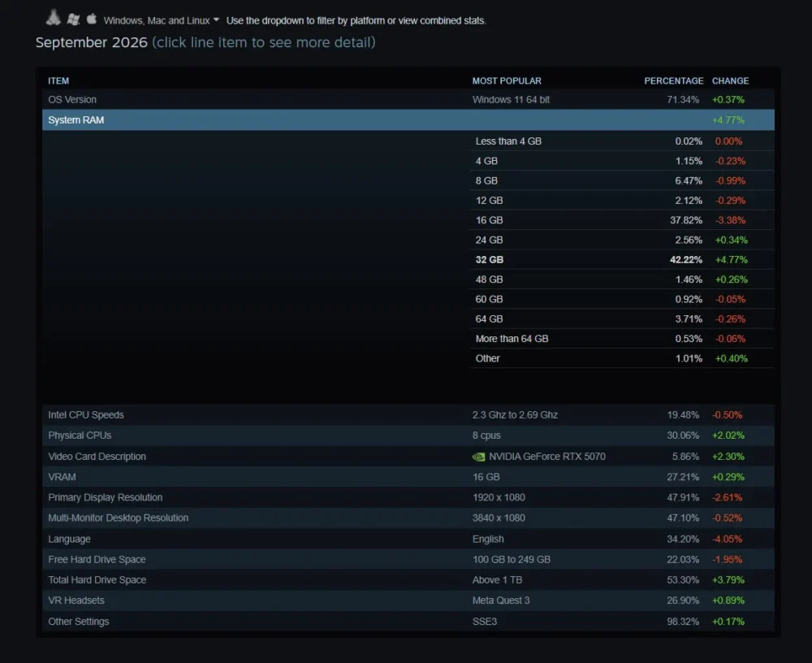This screenshot has width=812, height=663.
Task: Expand the OS Version row
Action: (408, 99)
